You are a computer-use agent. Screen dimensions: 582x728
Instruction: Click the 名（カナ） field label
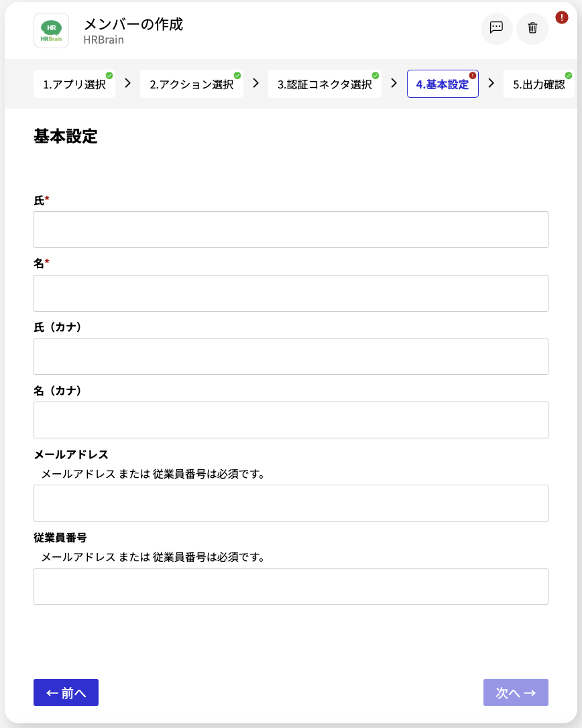(x=58, y=391)
